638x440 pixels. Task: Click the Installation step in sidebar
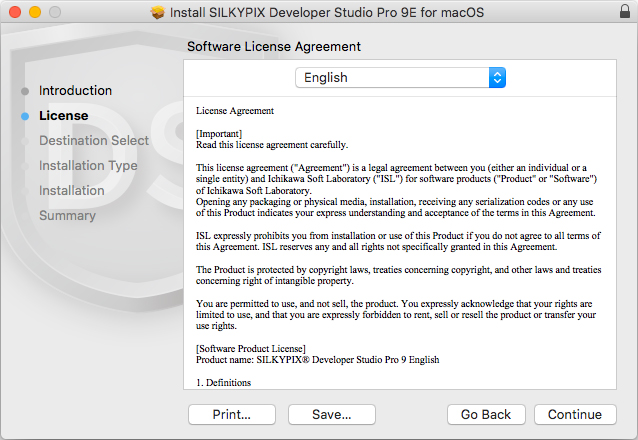coord(72,190)
